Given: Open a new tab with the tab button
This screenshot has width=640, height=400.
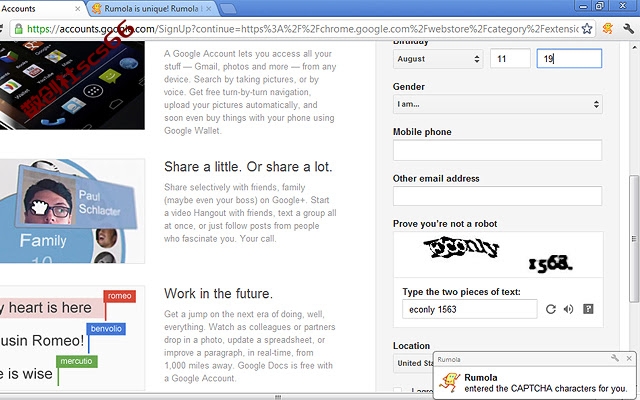Looking at the screenshot, I should (x=228, y=9).
